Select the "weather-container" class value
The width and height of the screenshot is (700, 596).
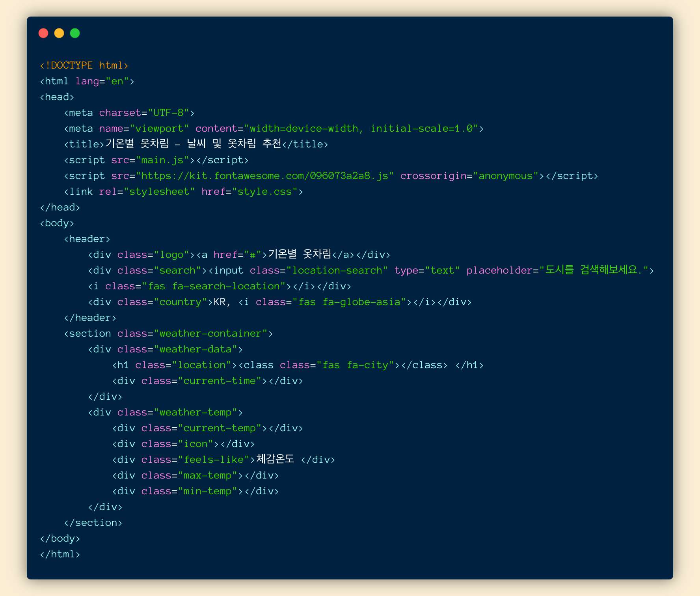pos(211,333)
